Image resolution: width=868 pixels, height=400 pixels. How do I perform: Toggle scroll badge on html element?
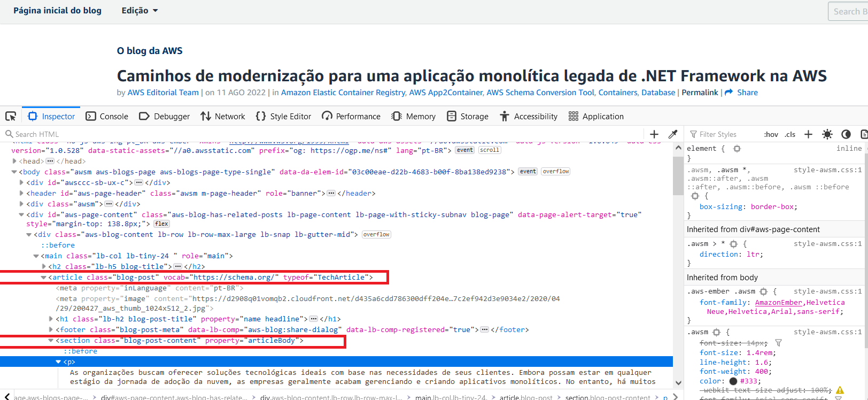click(x=489, y=150)
